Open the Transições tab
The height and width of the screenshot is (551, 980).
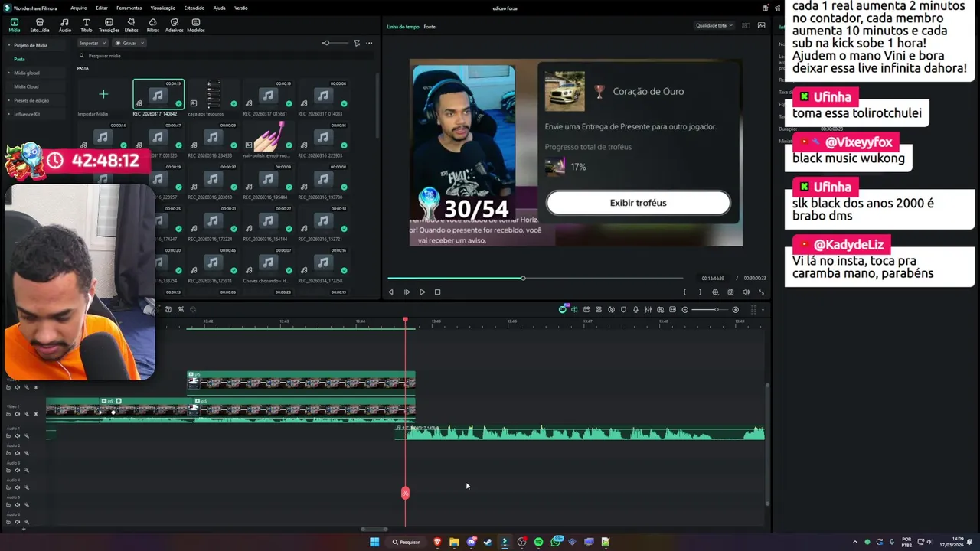109,25
